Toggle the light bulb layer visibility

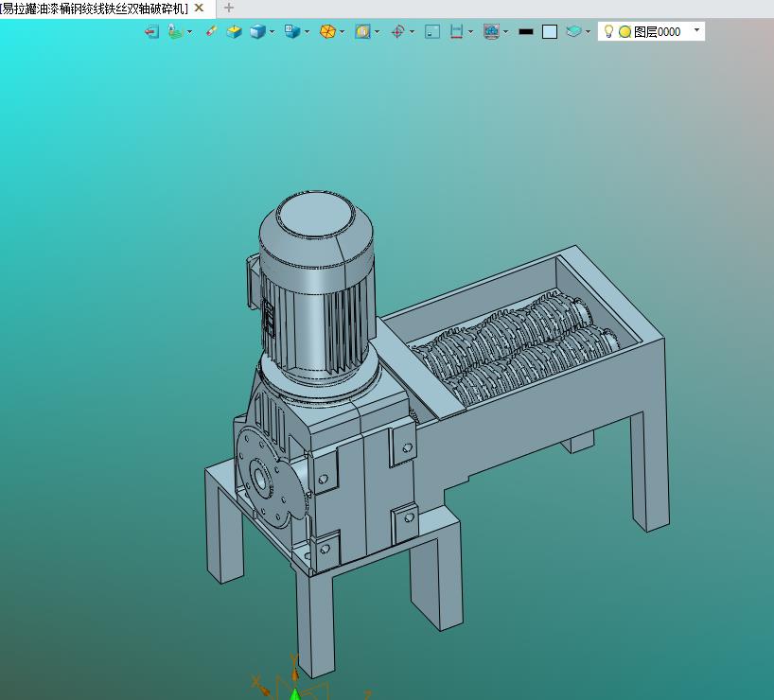pos(609,31)
